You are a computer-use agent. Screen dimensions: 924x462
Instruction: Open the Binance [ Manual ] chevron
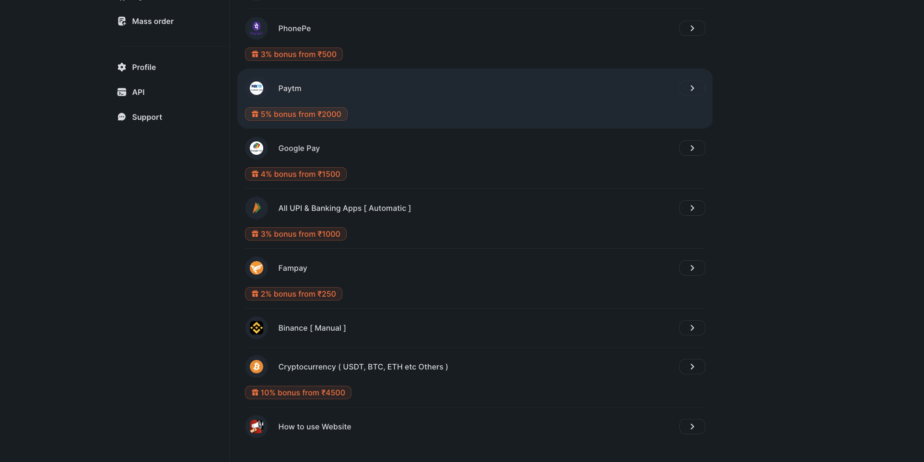point(692,327)
